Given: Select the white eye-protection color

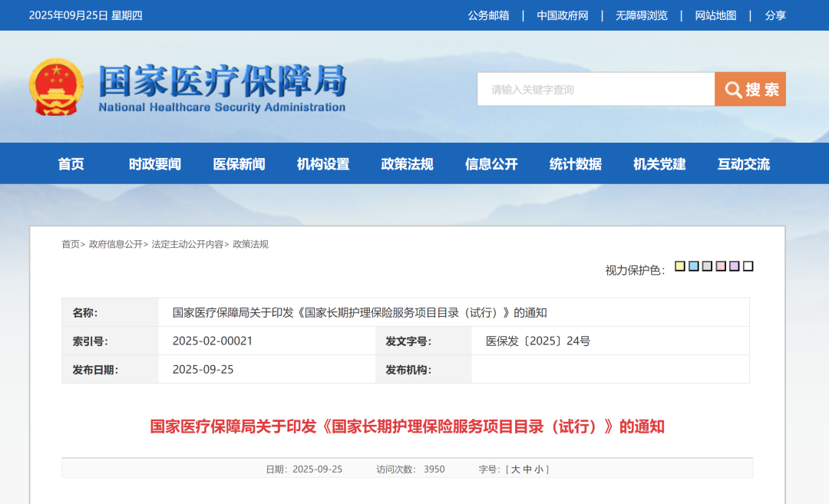Looking at the screenshot, I should (x=748, y=266).
